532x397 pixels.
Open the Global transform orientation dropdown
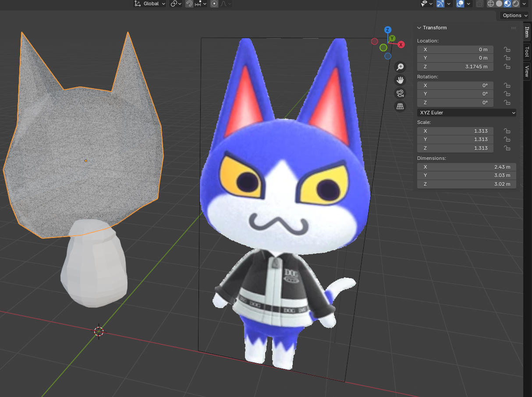[149, 4]
